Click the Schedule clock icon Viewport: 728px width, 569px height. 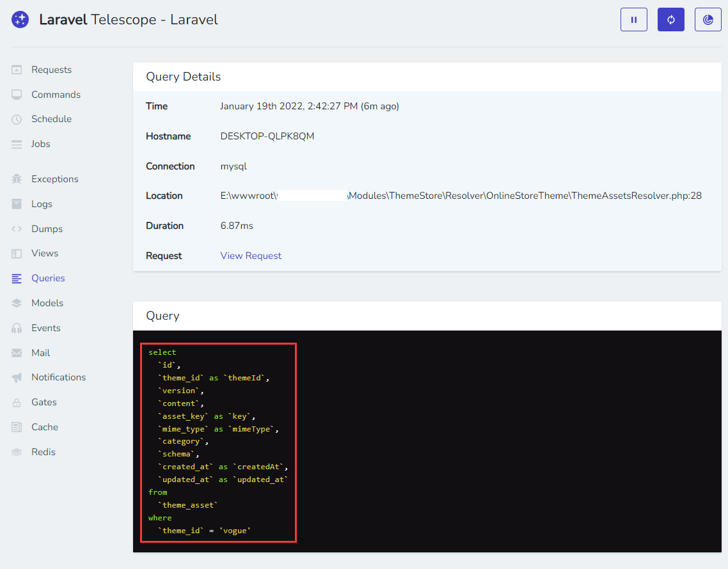coord(17,120)
